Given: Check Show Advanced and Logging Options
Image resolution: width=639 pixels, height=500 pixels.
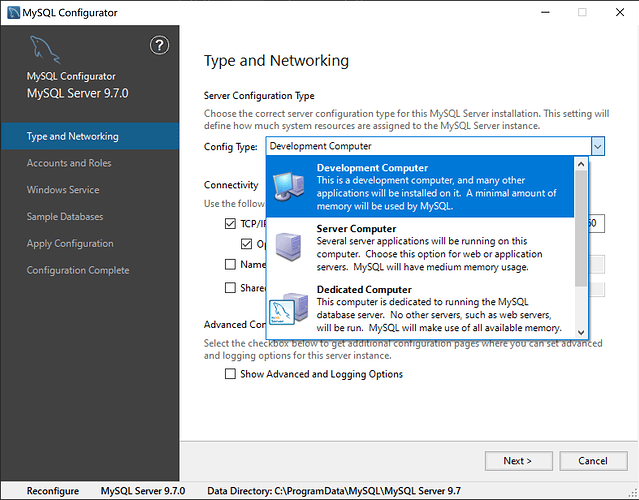Looking at the screenshot, I should (230, 374).
